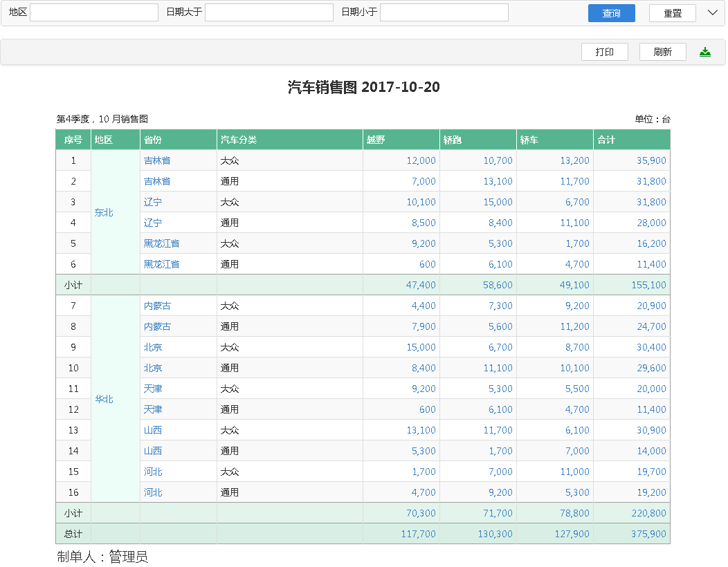The height and width of the screenshot is (567, 728).
Task: Click 华北 subtotal value 220,800
Action: (648, 513)
